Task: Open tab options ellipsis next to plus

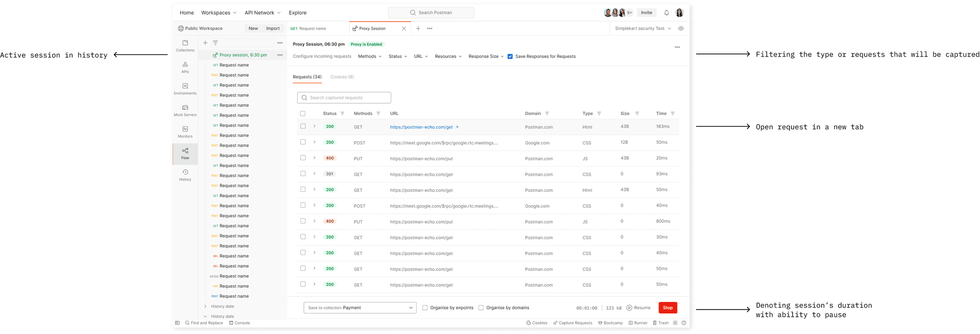Action: 430,29
